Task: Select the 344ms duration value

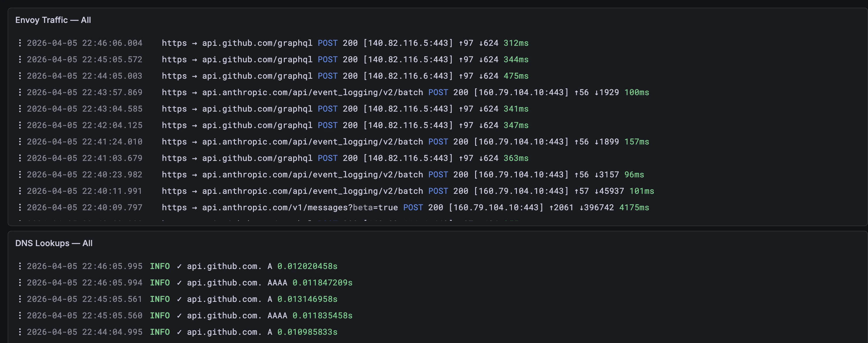Action: [516, 60]
